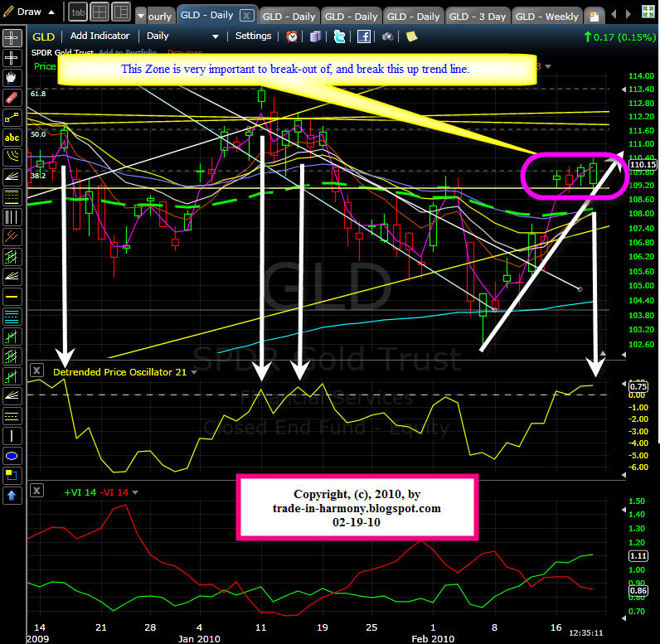
Task: Click the 50.0 Fibonacci level label
Action: point(38,134)
